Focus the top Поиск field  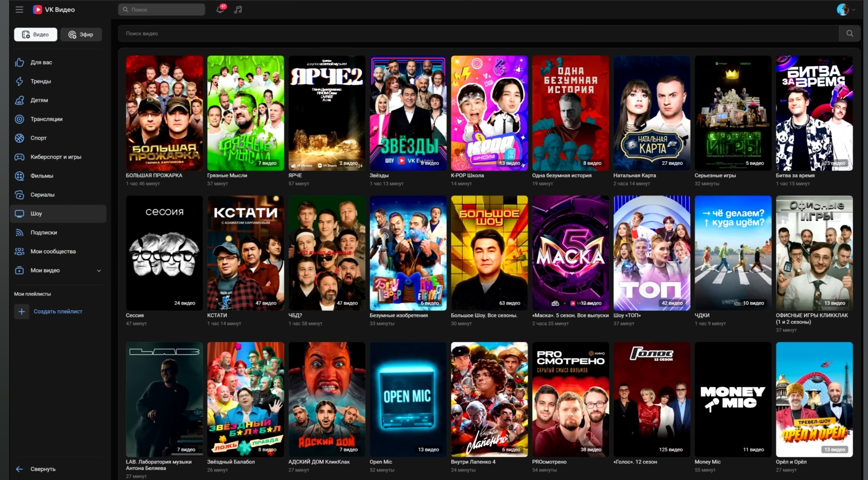tap(161, 9)
